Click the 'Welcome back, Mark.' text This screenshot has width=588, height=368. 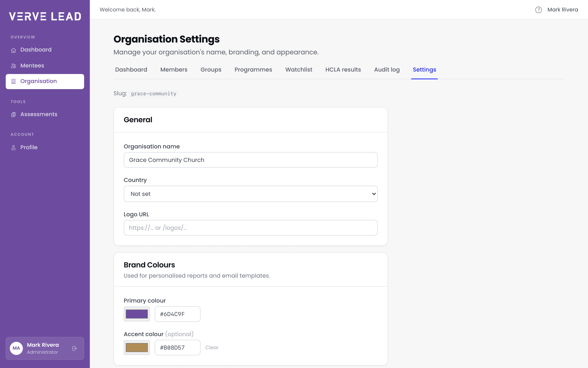[128, 10]
